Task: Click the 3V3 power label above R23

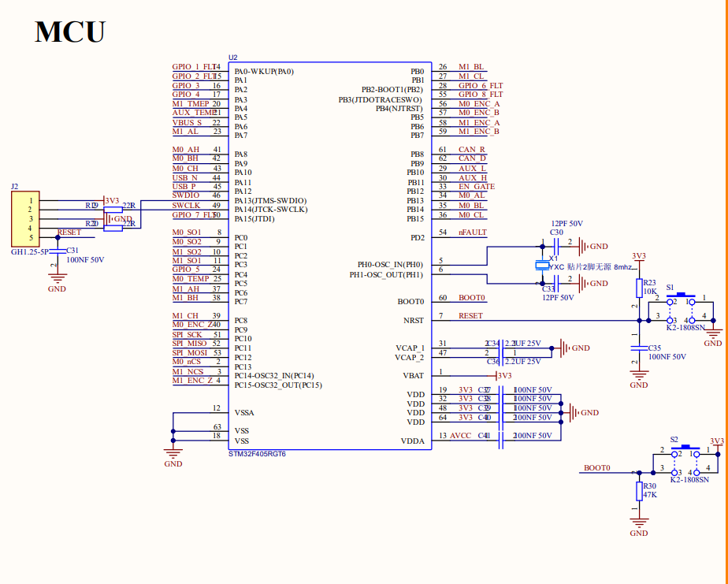Action: (639, 256)
